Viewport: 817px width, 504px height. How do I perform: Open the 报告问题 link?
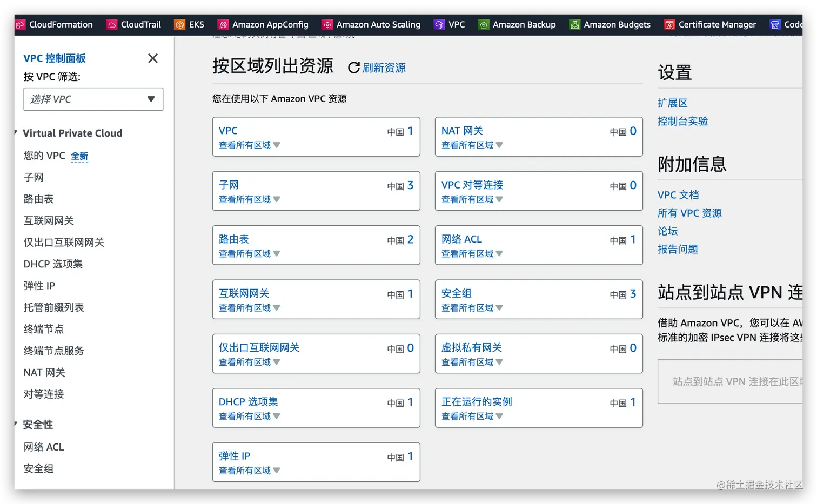coord(678,249)
